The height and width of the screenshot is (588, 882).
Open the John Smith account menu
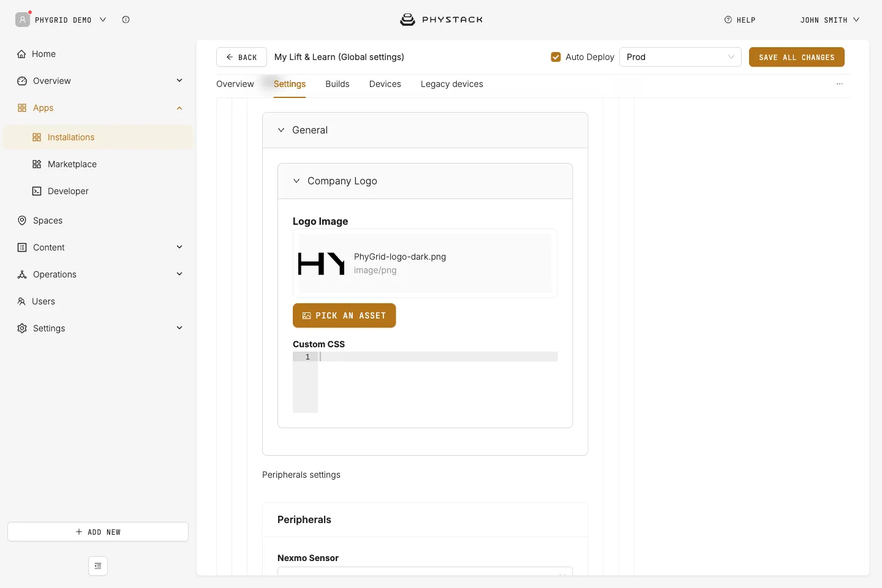830,20
